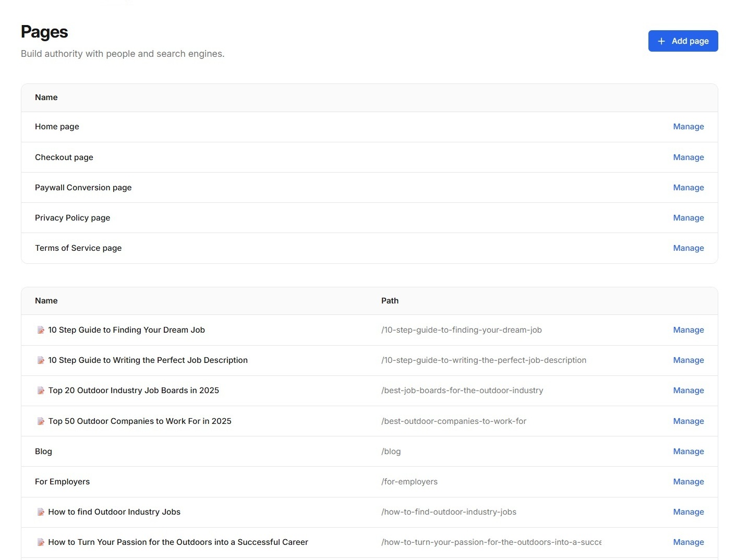Open the Add page dialog
The width and height of the screenshot is (736, 560).
tap(683, 41)
